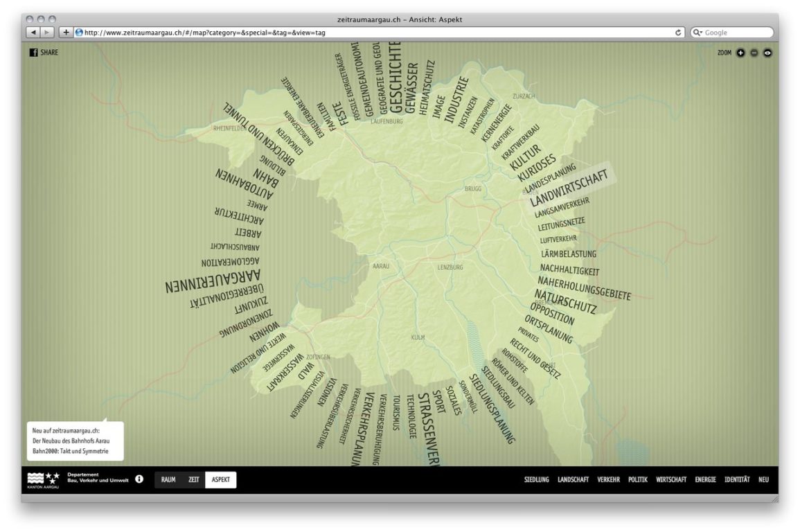Select the GEWÄSSER tag
Viewport: 800px width, 532px height.
coord(411,87)
